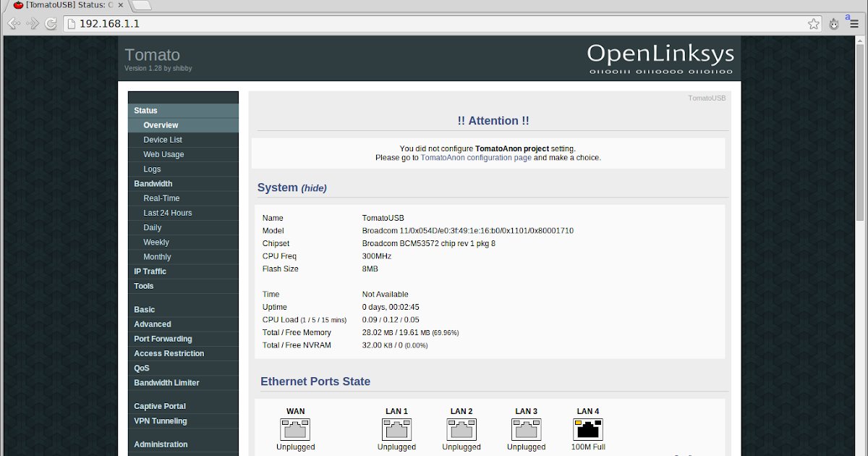Click the LAN 1 port icon

coord(396,428)
